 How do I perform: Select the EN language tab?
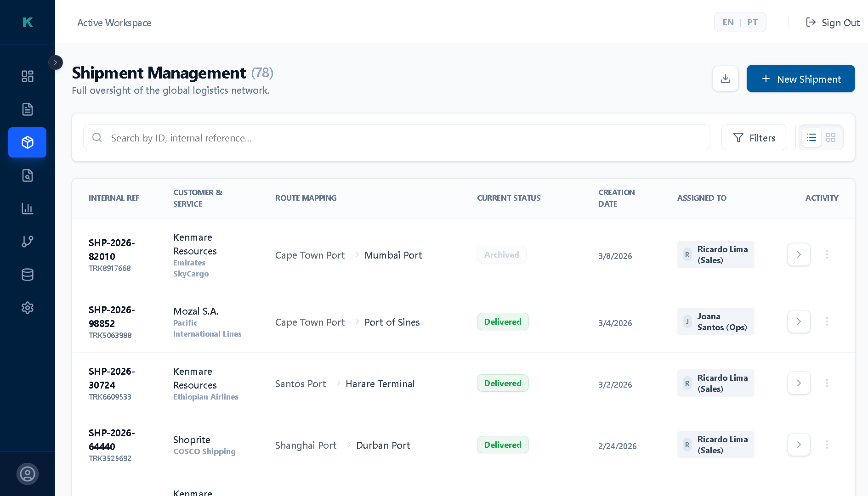pos(728,22)
